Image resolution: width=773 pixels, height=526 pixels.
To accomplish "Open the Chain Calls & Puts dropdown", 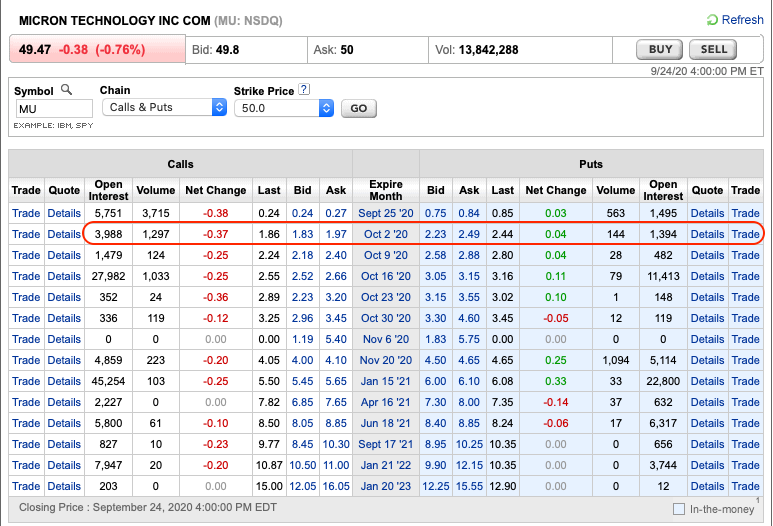I will click(163, 107).
